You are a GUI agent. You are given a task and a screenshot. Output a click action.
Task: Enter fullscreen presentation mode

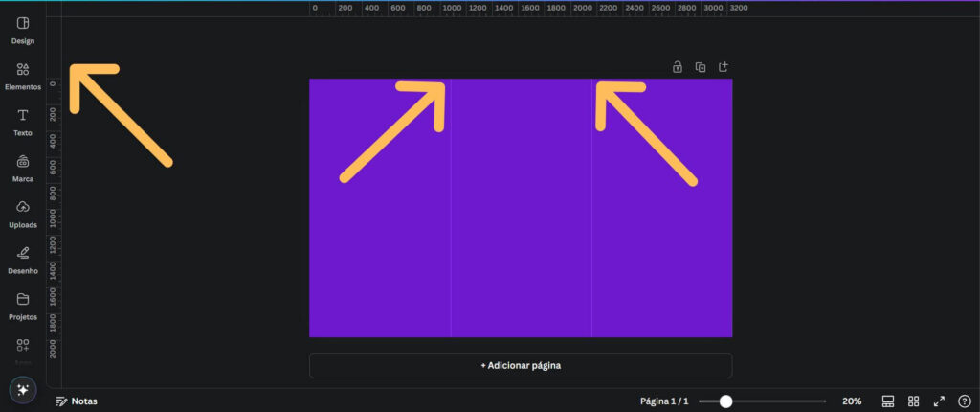click(939, 401)
